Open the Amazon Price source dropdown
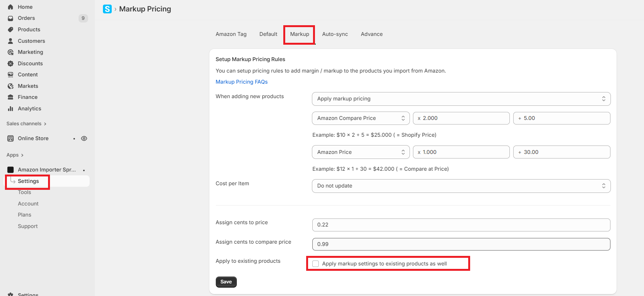 click(x=361, y=152)
